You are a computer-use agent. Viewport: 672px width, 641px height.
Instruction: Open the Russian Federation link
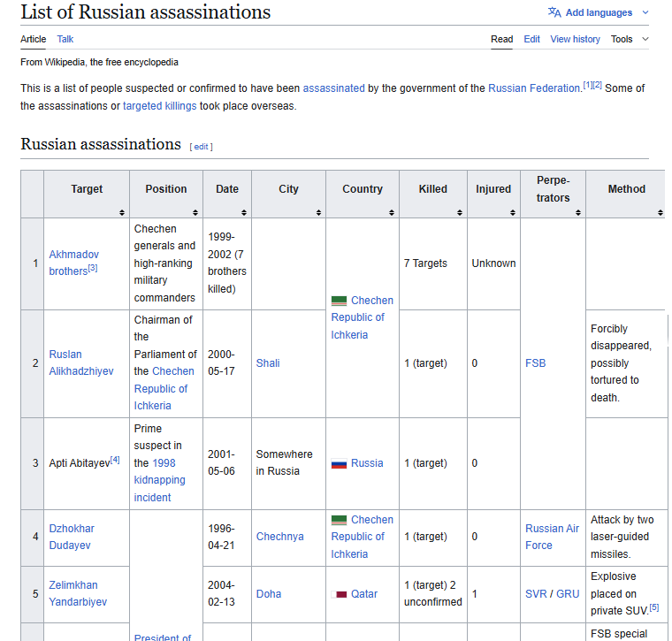534,88
